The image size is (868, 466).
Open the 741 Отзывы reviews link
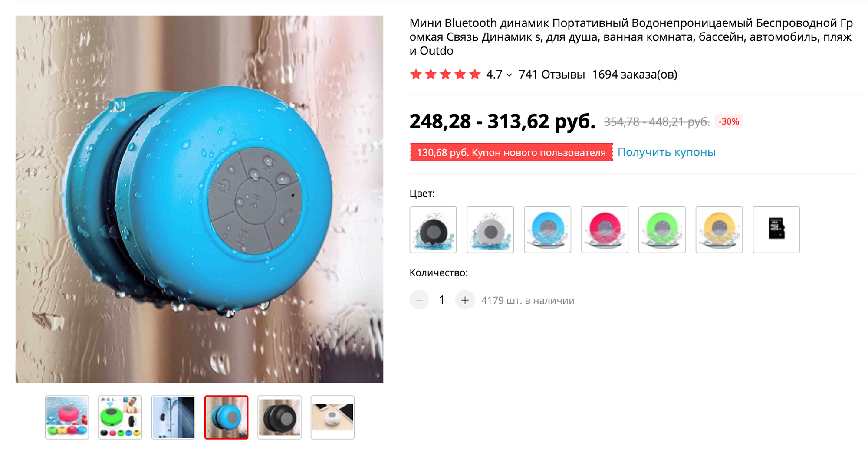(x=552, y=75)
